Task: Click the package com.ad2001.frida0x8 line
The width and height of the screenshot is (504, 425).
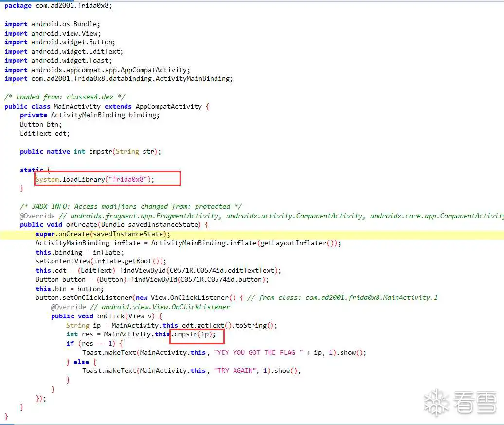Action: 58,6
